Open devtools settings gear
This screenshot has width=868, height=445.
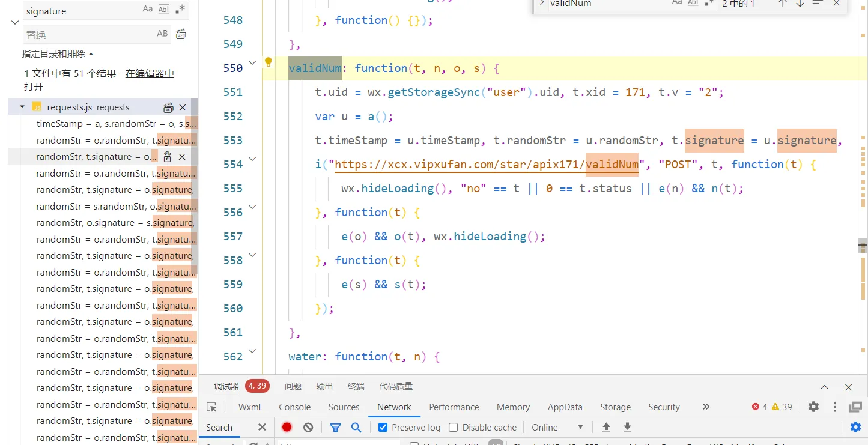pyautogui.click(x=813, y=407)
